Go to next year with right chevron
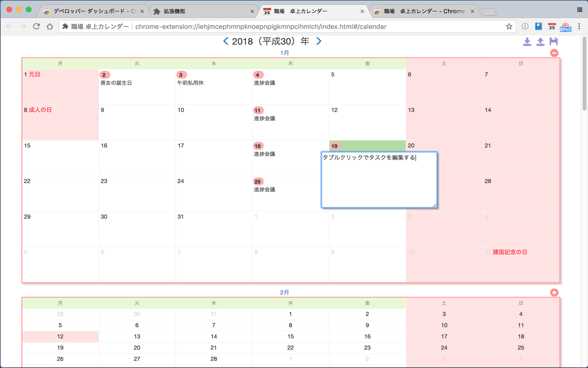The width and height of the screenshot is (588, 368). coord(319,41)
